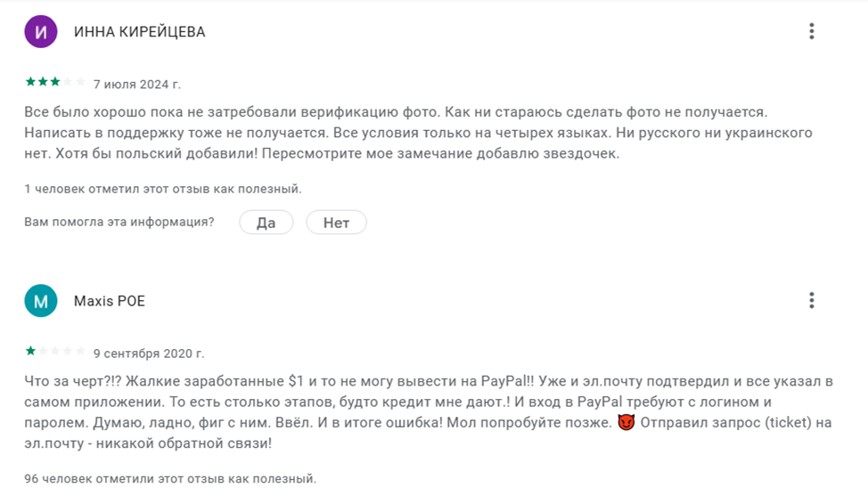Screen dimensions: 868x496
Task: Mark the review as helpful with "Да"
Action: (x=266, y=223)
